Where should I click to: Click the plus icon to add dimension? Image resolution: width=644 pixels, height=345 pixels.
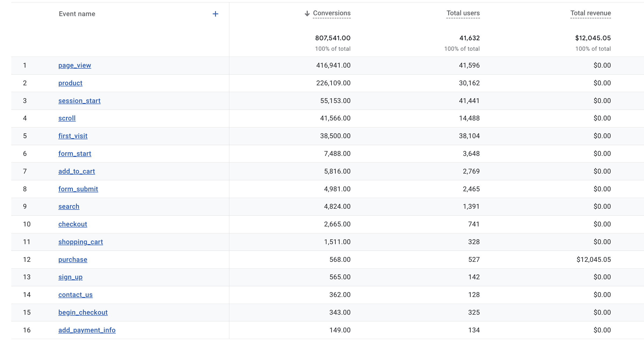pyautogui.click(x=215, y=14)
